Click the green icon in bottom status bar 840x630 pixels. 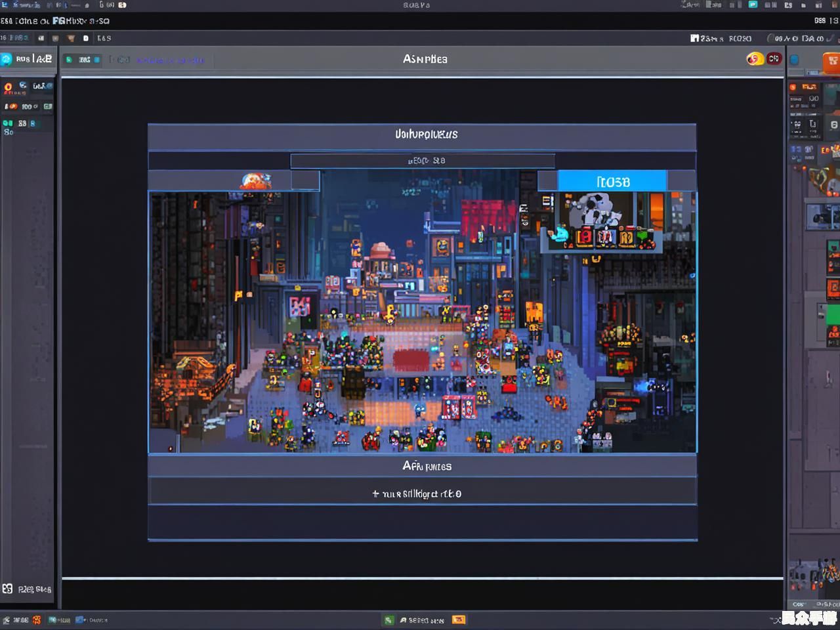point(389,619)
